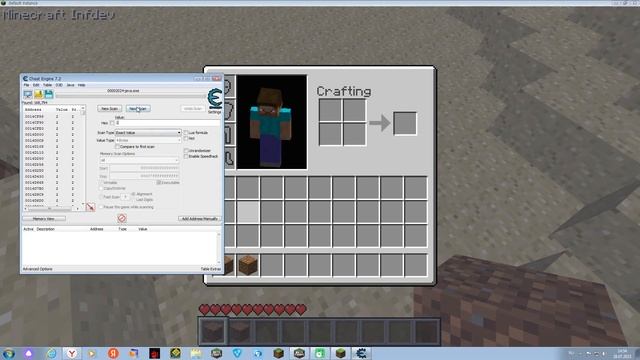This screenshot has height=360, width=640.
Task: Click the system tray clock
Action: pyautogui.click(x=622, y=353)
